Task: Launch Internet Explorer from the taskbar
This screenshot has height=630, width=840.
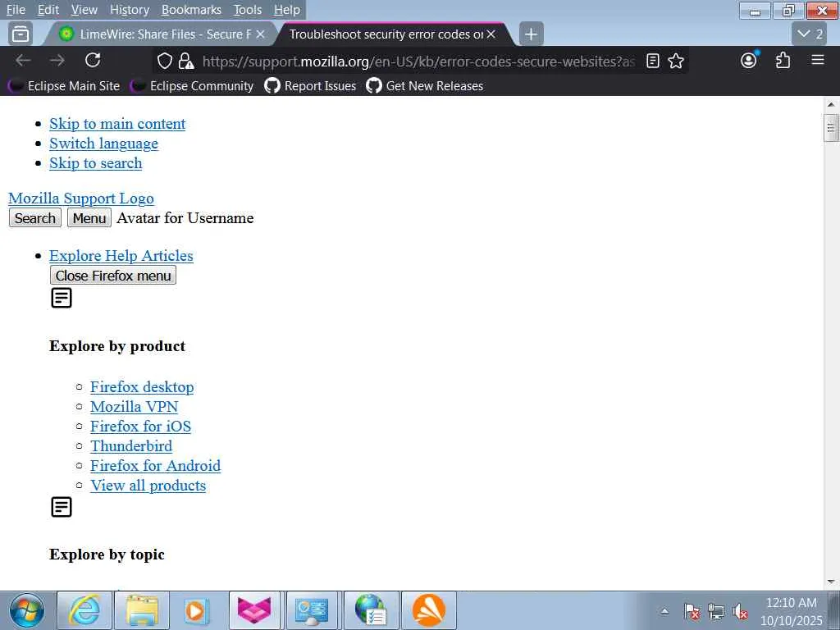Action: (84, 610)
